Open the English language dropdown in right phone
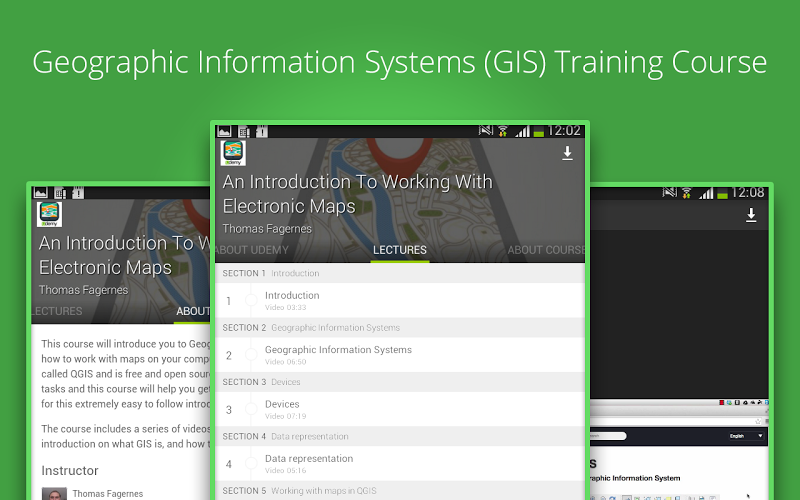The image size is (800, 500). (x=746, y=436)
